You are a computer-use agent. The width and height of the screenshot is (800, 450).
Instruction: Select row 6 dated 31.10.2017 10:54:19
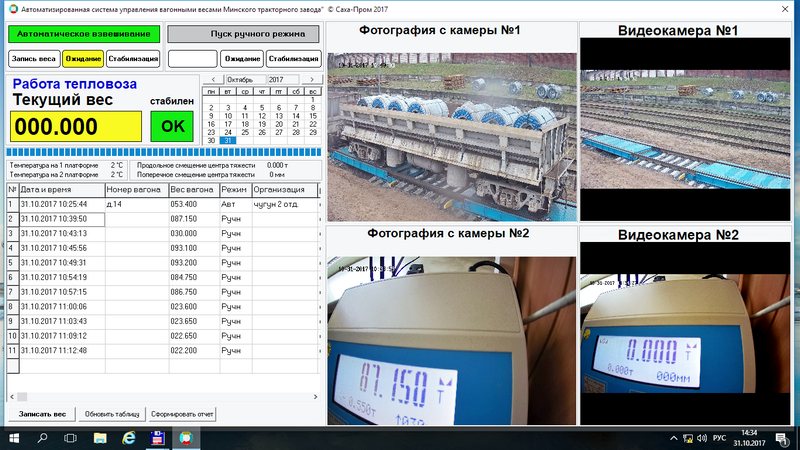coord(62,278)
